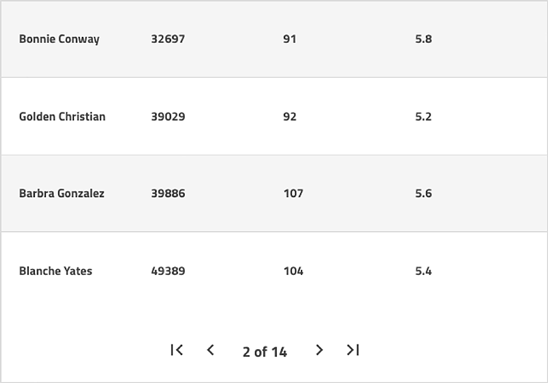Click cell 92 in Golden Christian row
Screen dimensions: 548x383
tap(290, 116)
